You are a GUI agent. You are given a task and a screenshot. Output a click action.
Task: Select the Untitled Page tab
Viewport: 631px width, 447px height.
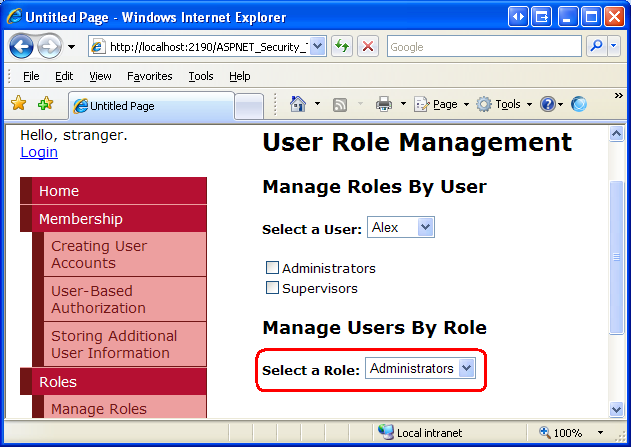coord(151,106)
